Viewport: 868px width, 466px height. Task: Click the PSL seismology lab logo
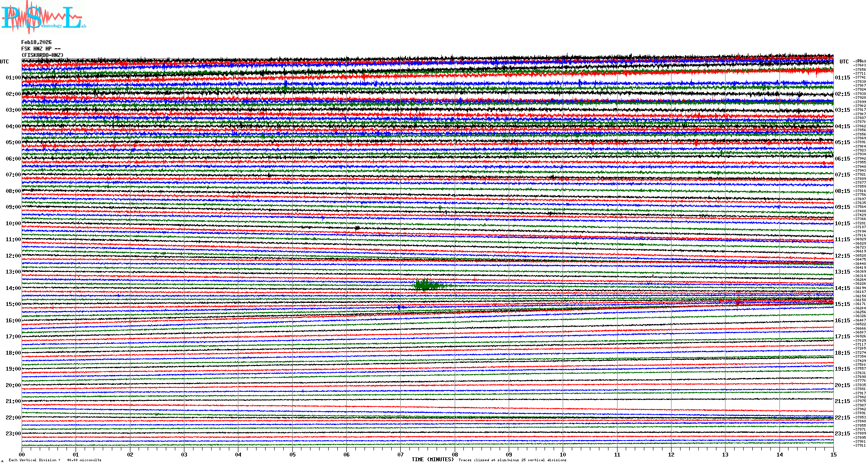tap(43, 18)
